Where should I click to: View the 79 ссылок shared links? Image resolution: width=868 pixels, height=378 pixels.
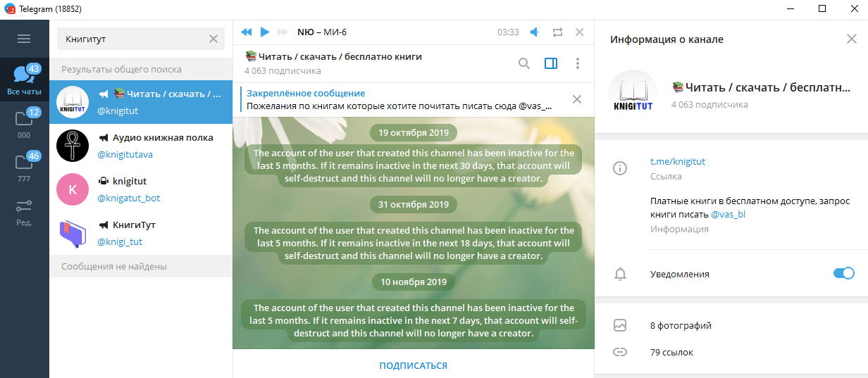(670, 352)
